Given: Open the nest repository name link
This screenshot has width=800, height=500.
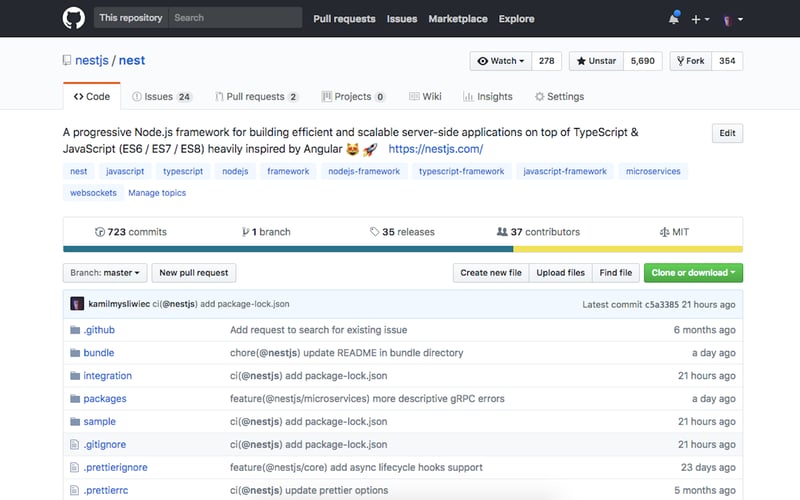Looking at the screenshot, I should 132,60.
